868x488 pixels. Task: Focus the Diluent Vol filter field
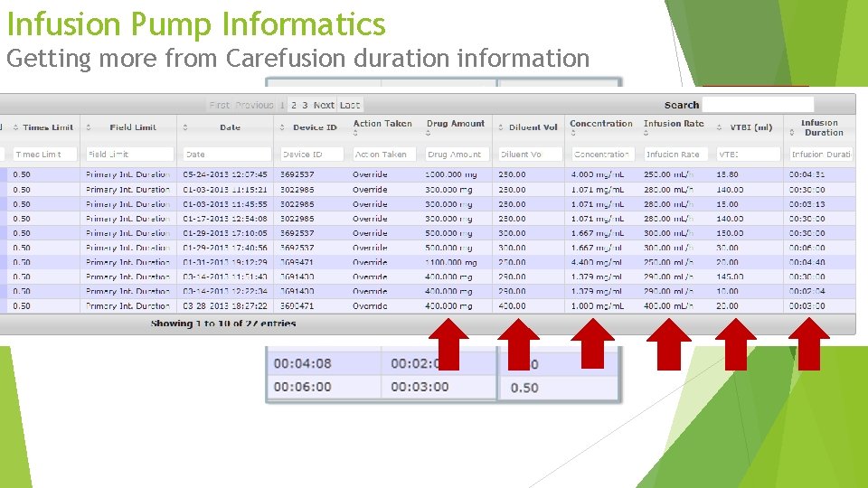[529, 155]
